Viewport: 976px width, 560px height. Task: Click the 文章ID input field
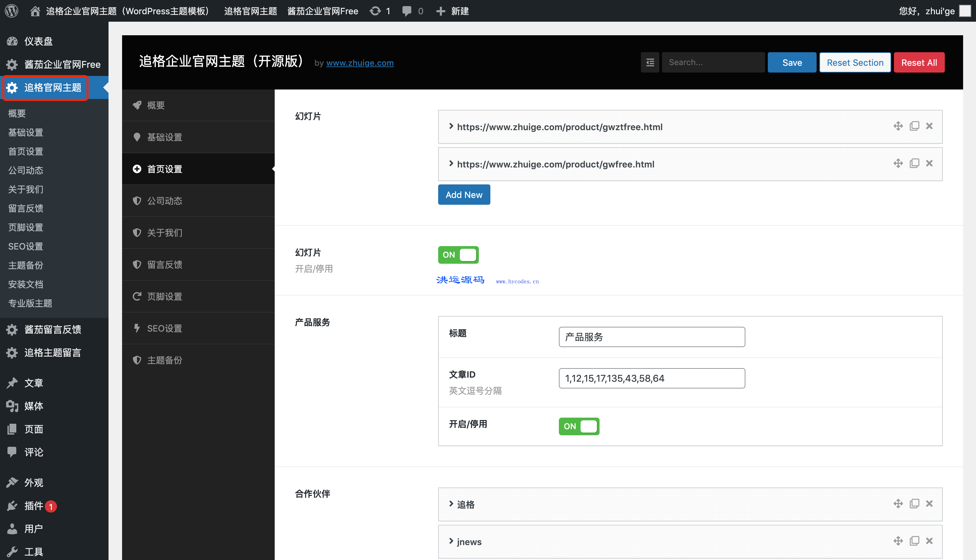tap(651, 378)
